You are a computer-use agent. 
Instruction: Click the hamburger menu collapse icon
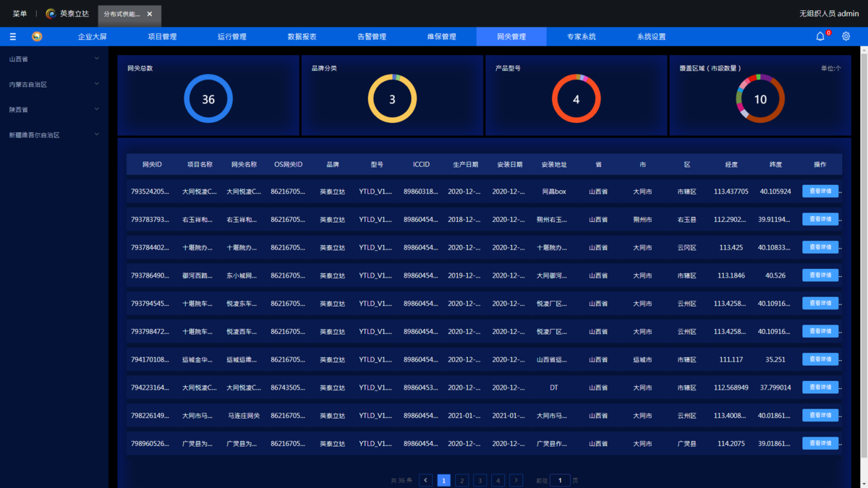[13, 37]
